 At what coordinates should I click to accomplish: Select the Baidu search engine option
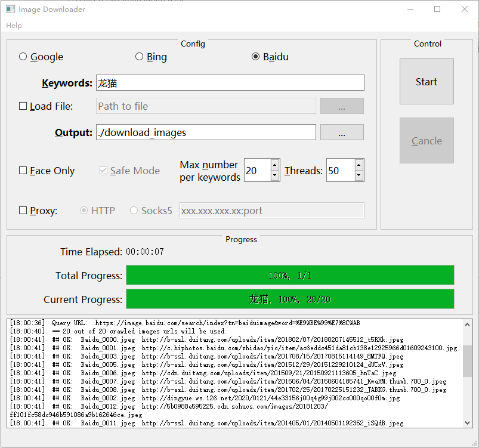click(x=270, y=57)
